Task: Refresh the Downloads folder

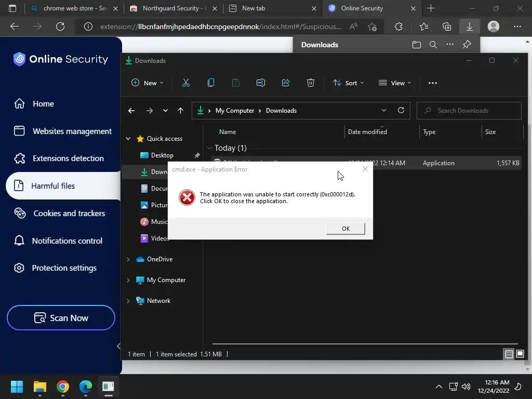Action: point(401,110)
